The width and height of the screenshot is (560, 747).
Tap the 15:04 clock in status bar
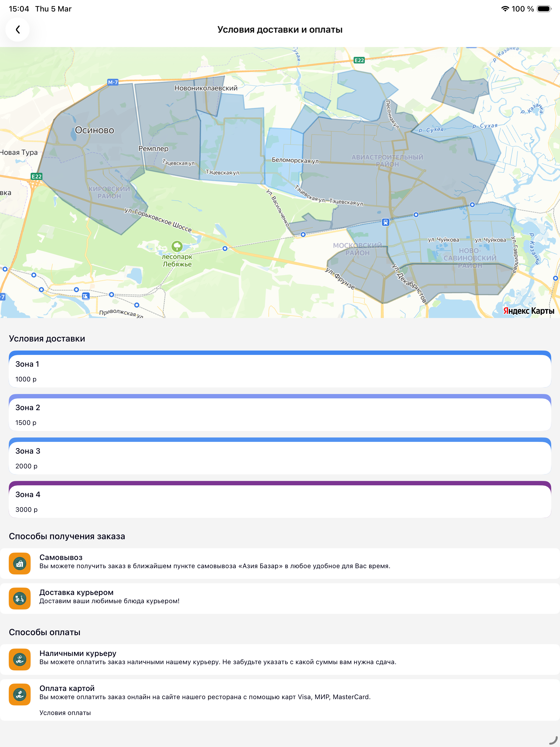pos(19,9)
